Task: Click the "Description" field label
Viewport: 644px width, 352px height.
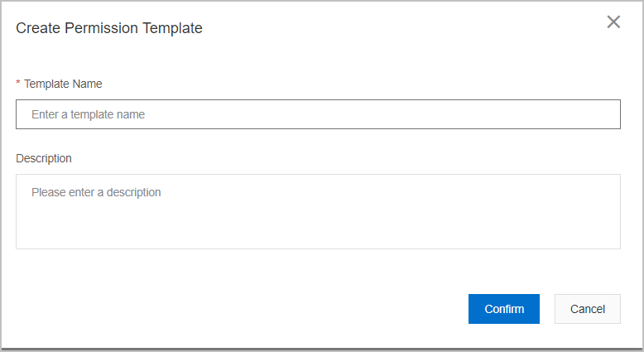Action: pos(44,158)
